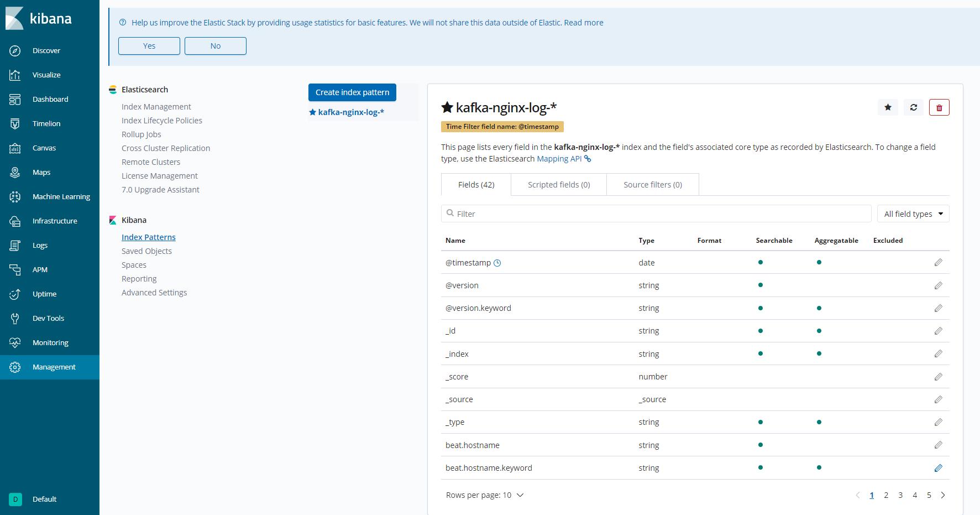
Task: Edit the _index field pencil icon
Action: [938, 353]
